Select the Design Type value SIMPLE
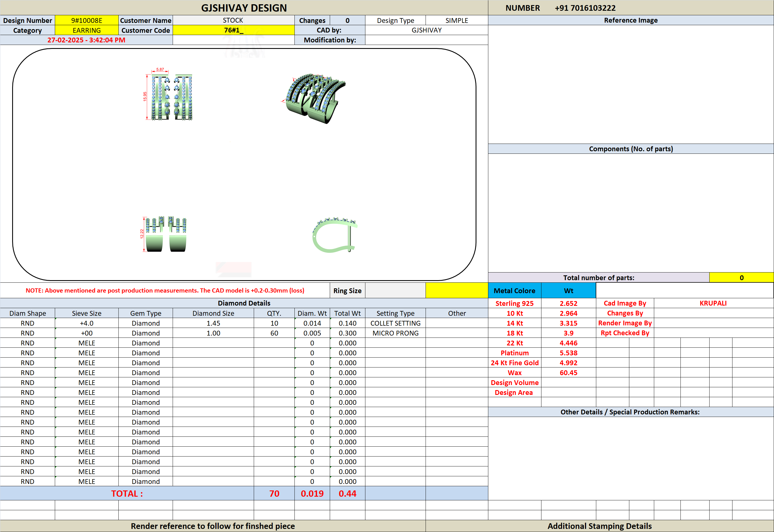The height and width of the screenshot is (532, 774). click(457, 20)
